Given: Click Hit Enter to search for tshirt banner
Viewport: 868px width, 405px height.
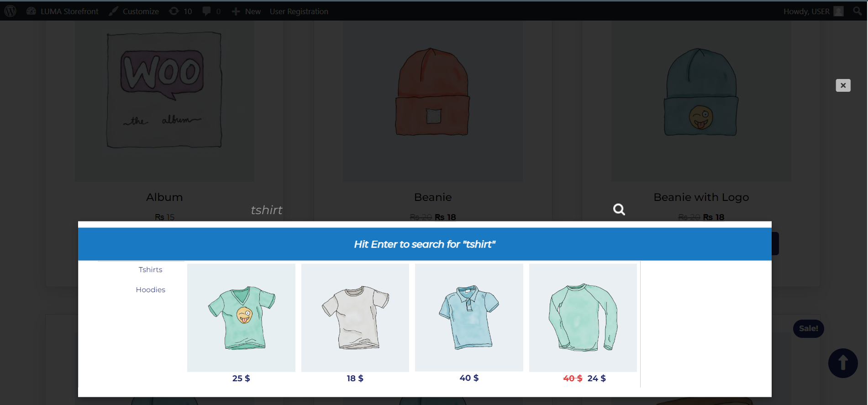Looking at the screenshot, I should tap(425, 244).
